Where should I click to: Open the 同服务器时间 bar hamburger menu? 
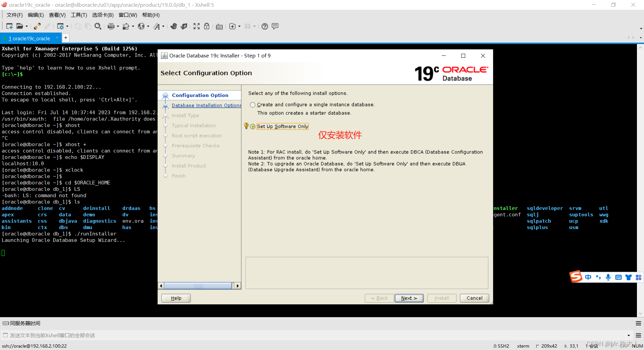point(638,323)
